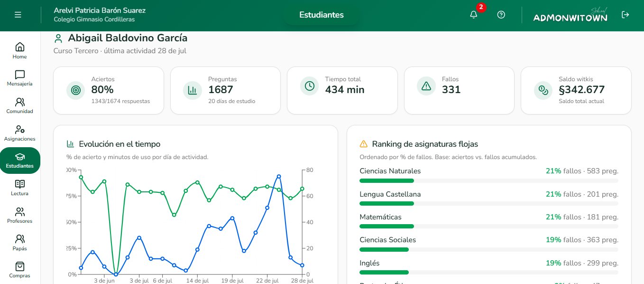
Task: Open Compras from sidebar
Action: [x=20, y=270]
